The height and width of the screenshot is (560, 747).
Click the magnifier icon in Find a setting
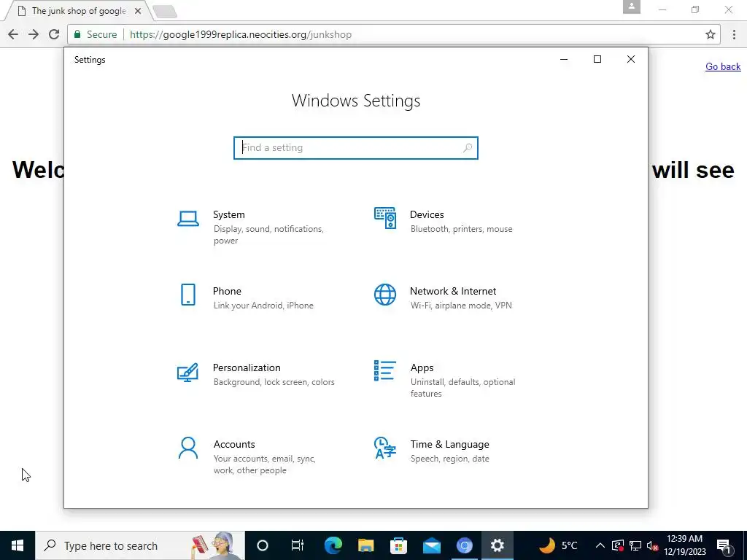[468, 147]
